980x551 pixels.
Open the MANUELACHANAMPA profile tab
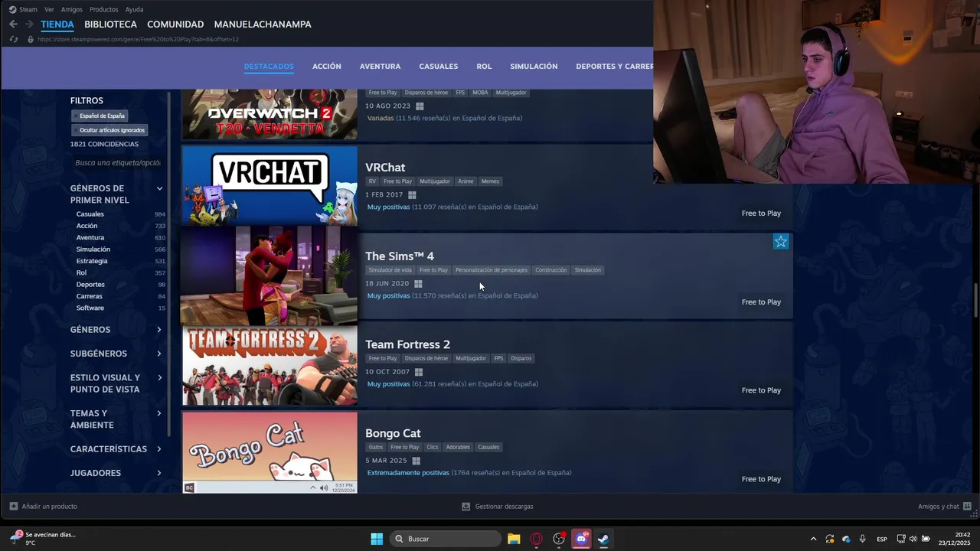(x=263, y=24)
